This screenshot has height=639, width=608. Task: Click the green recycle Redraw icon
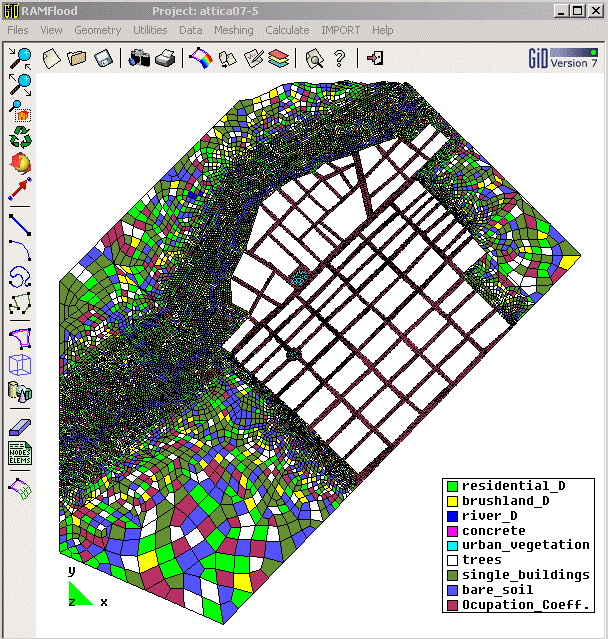(x=20, y=136)
